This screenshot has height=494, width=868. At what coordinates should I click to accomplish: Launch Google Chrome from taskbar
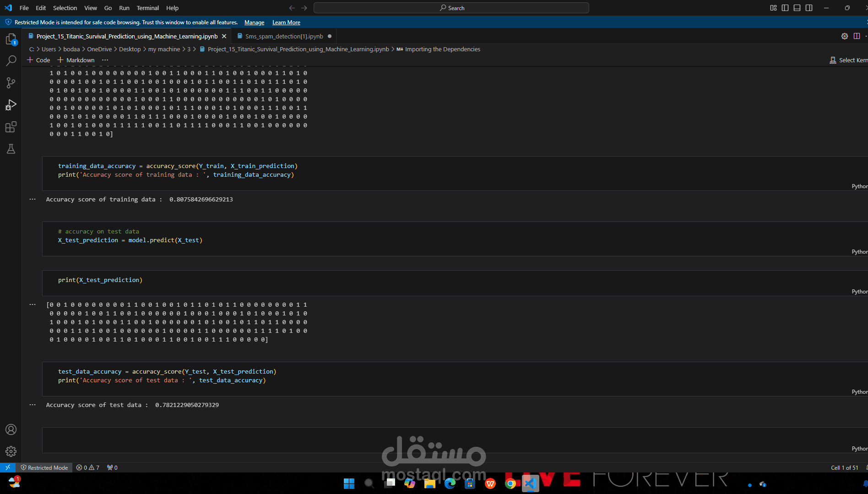point(510,483)
